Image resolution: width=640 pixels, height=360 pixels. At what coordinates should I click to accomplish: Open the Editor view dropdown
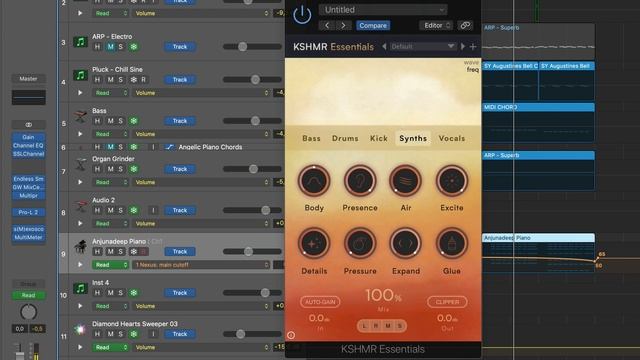(x=436, y=25)
